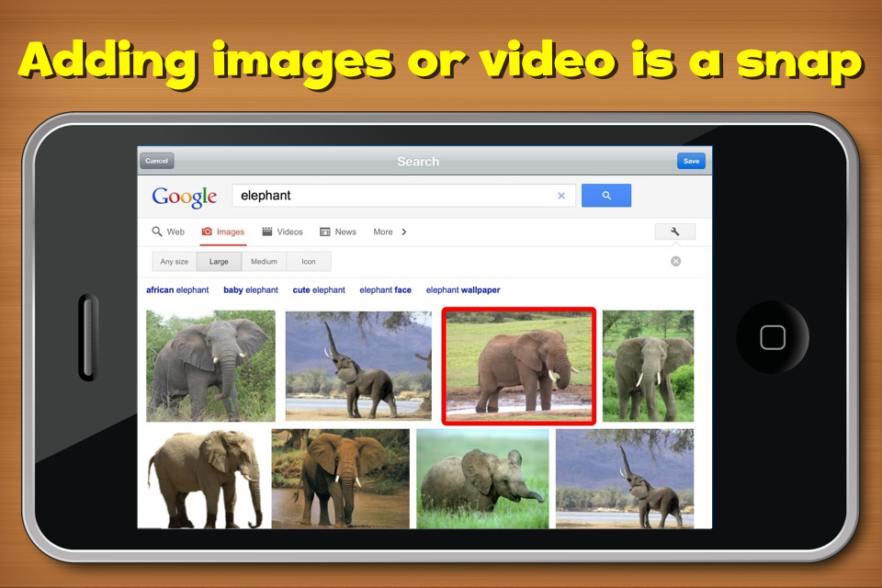882x588 pixels.
Task: Tap the blue Save button
Action: (691, 161)
